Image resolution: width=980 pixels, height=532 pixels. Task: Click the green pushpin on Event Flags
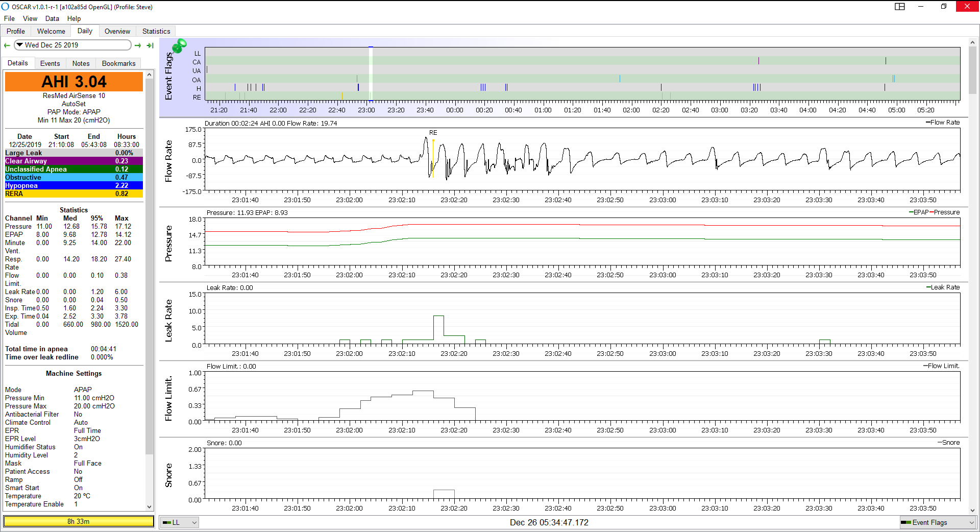[179, 46]
